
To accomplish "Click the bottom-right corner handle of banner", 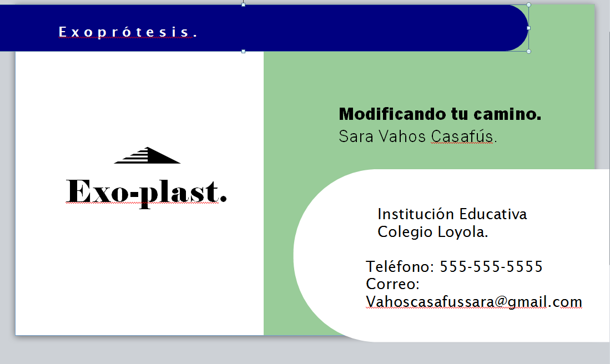I will 528,51.
